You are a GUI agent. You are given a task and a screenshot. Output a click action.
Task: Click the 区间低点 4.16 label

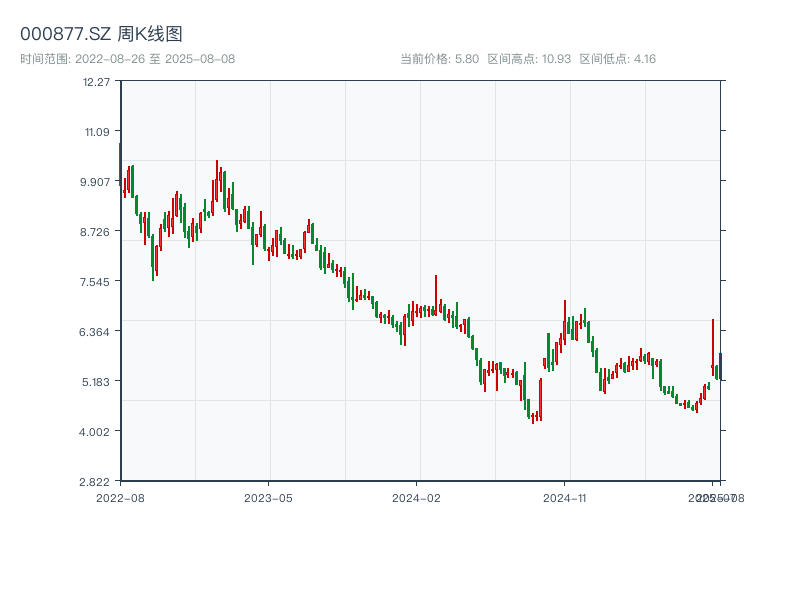617,59
